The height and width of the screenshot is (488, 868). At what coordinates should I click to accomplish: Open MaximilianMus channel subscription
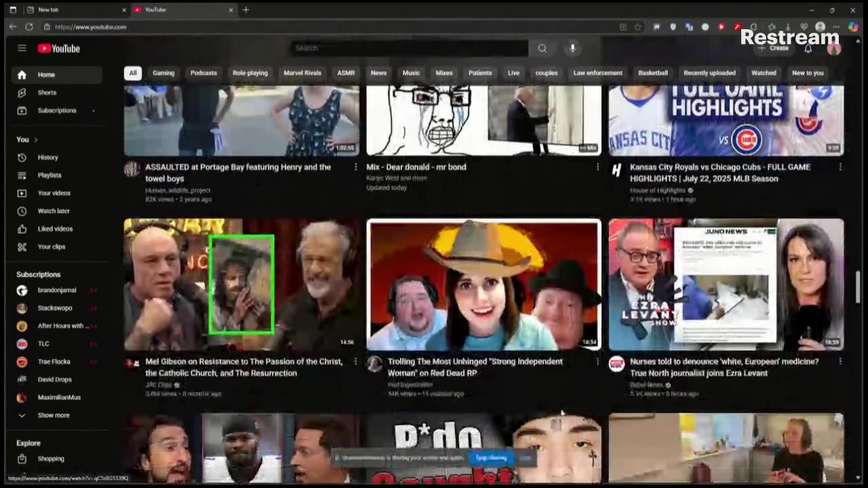[x=57, y=397]
